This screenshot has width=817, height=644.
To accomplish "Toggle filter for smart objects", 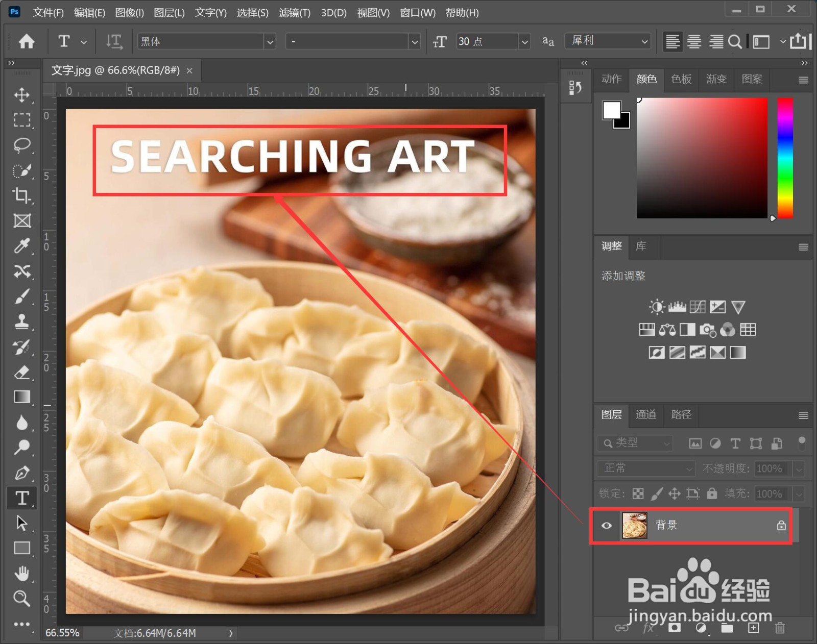I will pos(777,443).
